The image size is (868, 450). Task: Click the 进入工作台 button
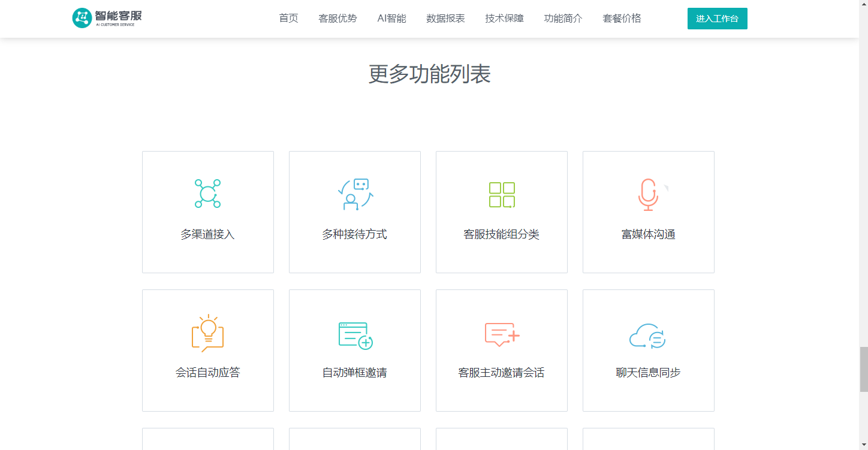pyautogui.click(x=717, y=19)
